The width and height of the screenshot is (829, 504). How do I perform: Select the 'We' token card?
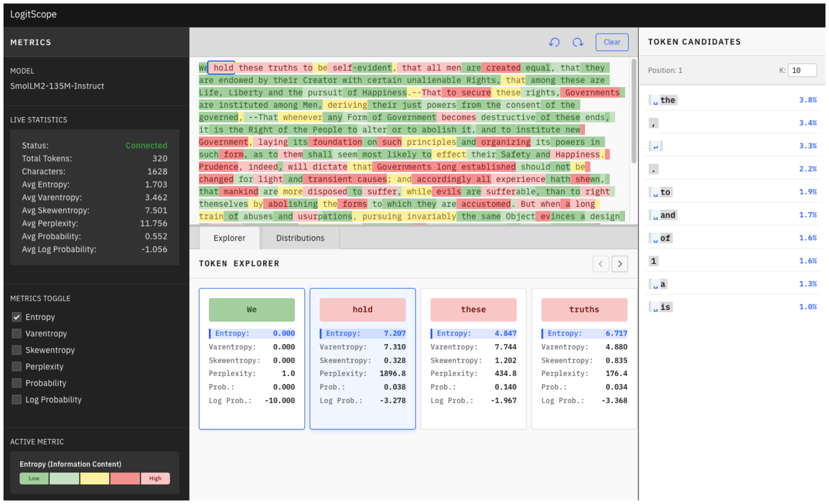[x=252, y=309]
